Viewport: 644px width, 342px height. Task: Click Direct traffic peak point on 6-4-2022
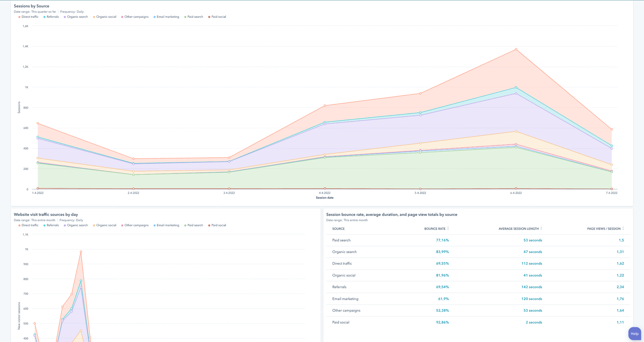pos(516,49)
